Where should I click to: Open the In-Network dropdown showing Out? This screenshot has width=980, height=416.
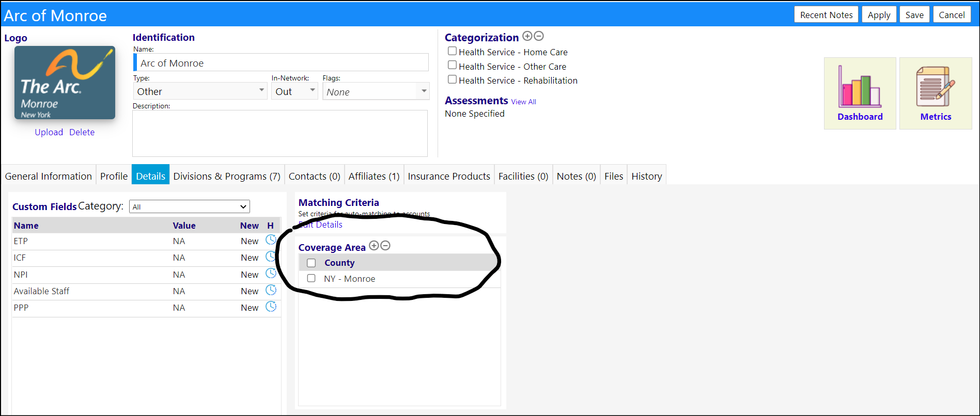[x=294, y=91]
